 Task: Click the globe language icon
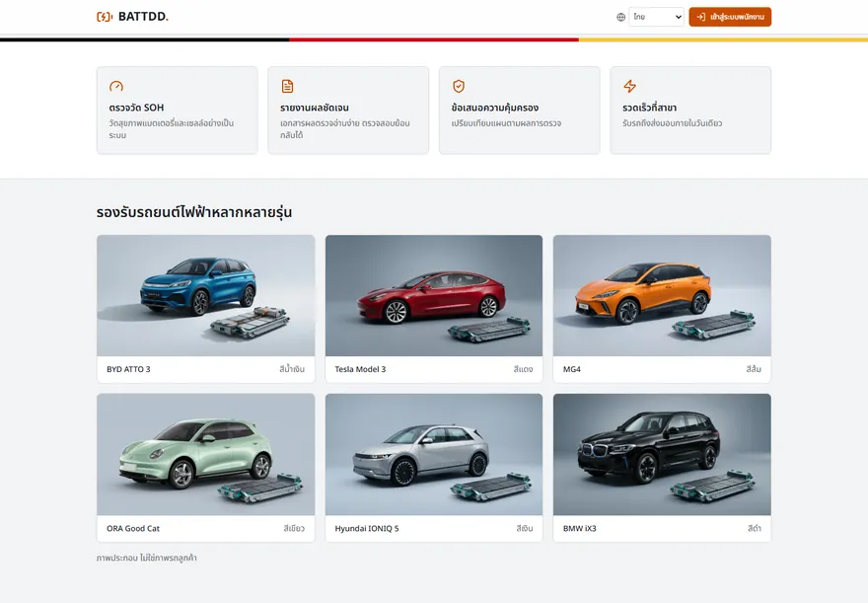coord(621,17)
